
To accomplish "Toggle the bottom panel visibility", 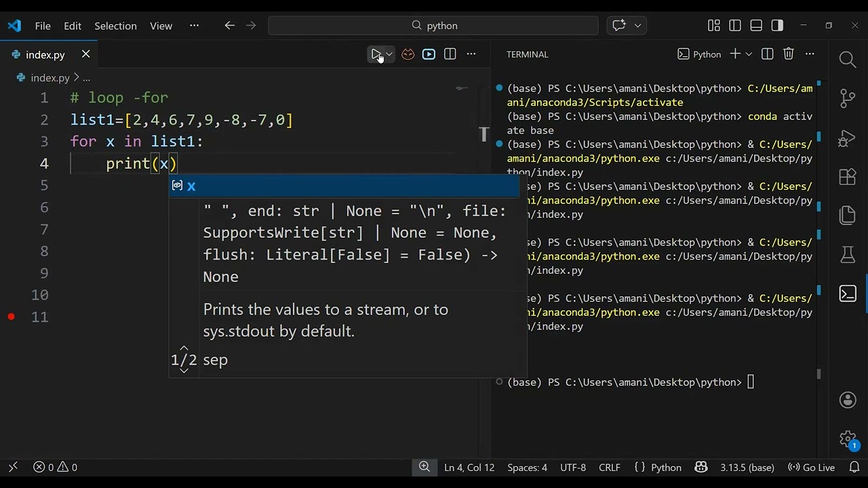I will 756,26.
